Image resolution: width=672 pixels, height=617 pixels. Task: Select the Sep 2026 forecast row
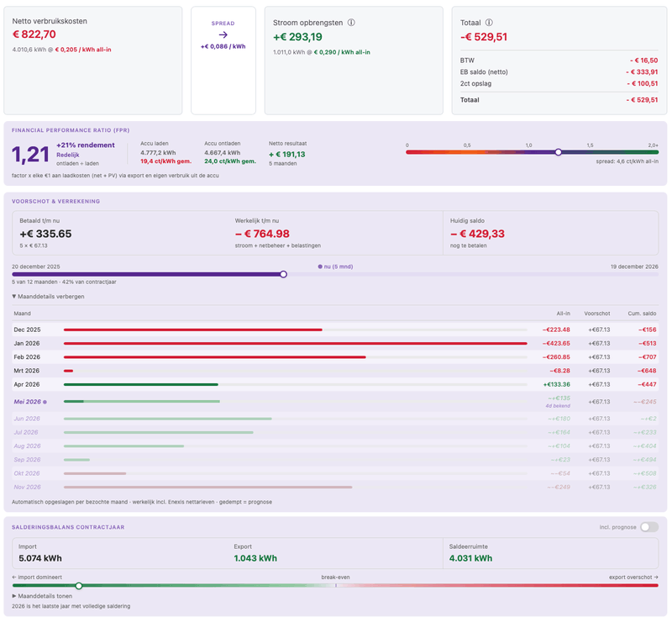click(x=335, y=460)
